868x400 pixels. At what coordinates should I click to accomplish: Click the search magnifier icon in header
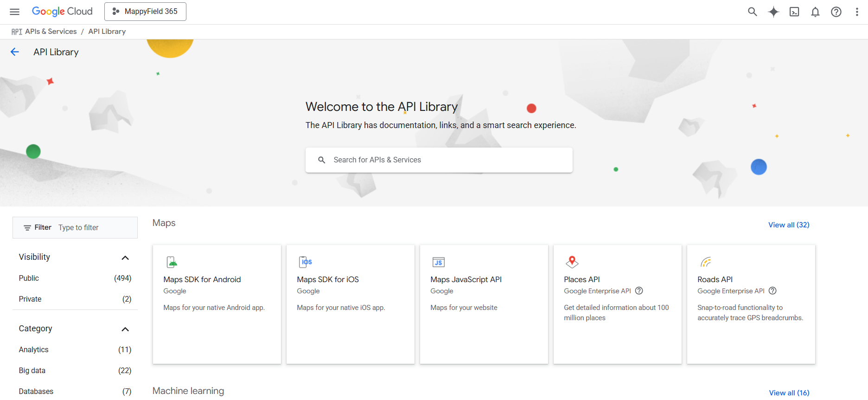pyautogui.click(x=752, y=12)
